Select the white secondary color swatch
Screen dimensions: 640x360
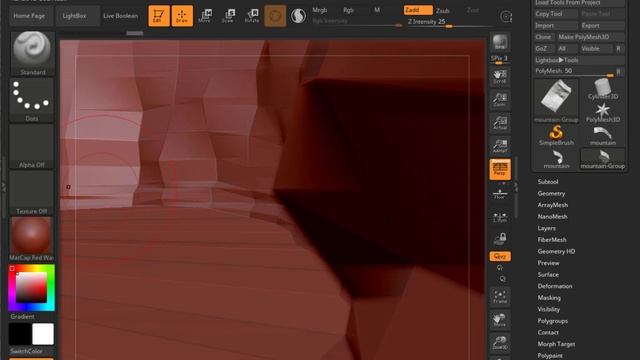(43, 334)
